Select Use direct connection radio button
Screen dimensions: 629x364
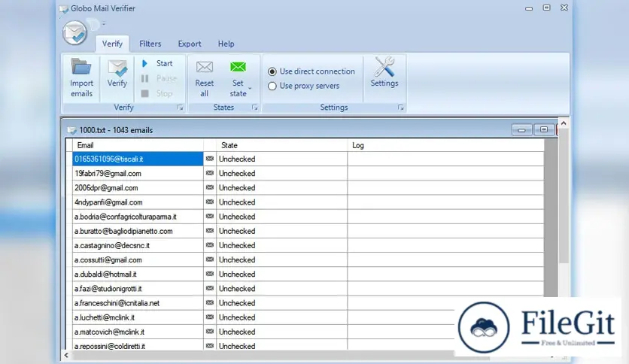click(x=272, y=71)
